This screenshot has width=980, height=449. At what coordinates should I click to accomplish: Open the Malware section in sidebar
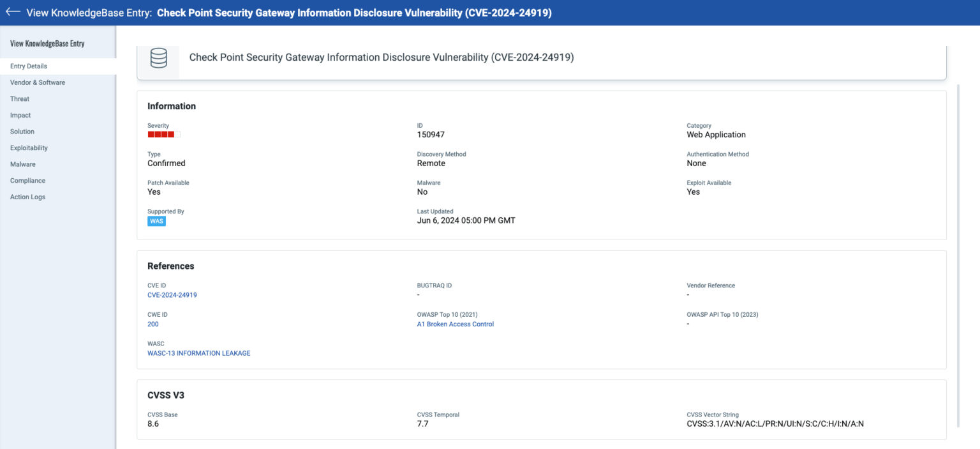click(58, 164)
